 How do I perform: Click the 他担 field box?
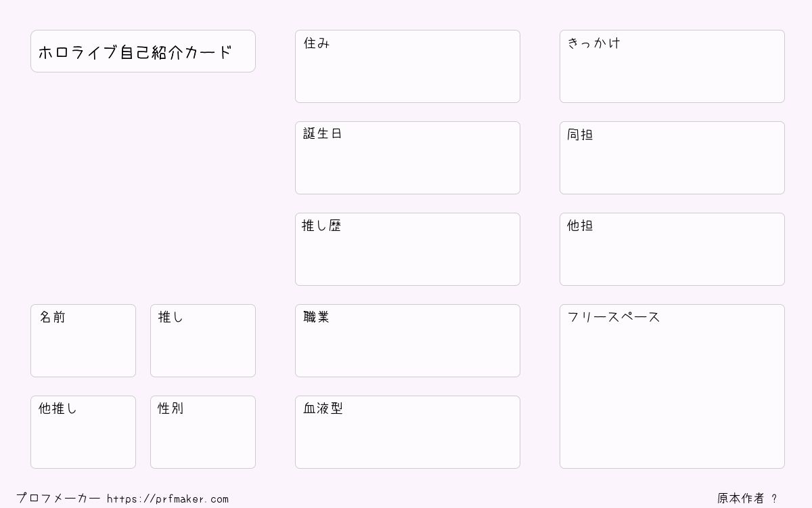672,249
